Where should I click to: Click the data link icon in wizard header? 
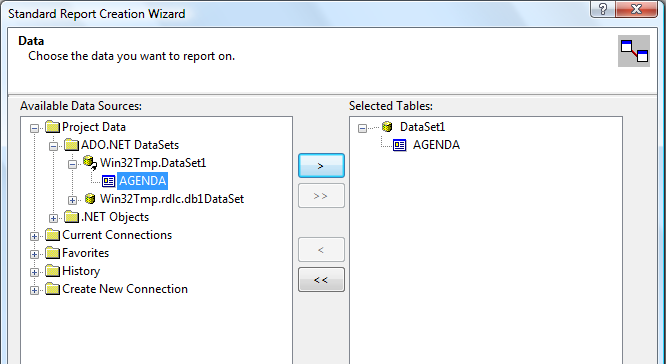coord(634,51)
